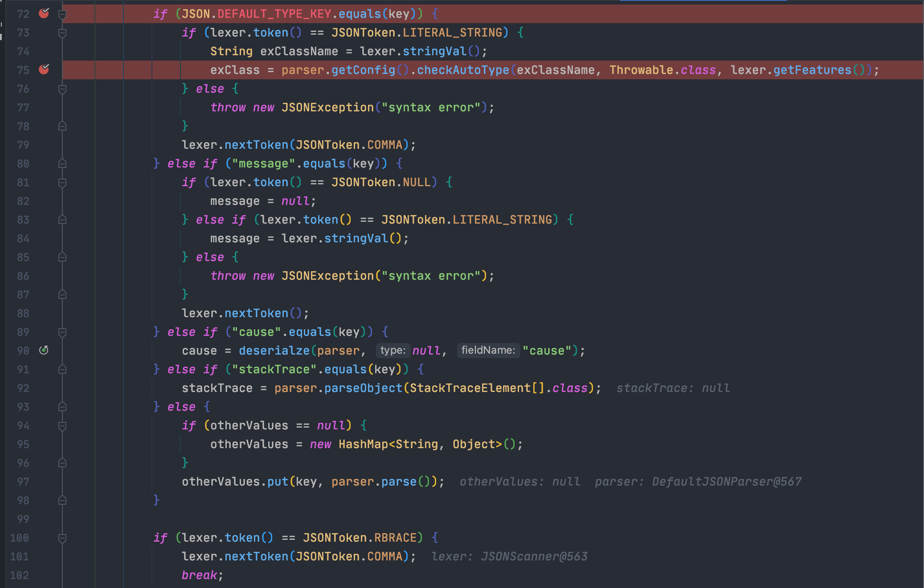The height and width of the screenshot is (588, 924).
Task: Click the stringVal call on line 84
Action: click(356, 238)
